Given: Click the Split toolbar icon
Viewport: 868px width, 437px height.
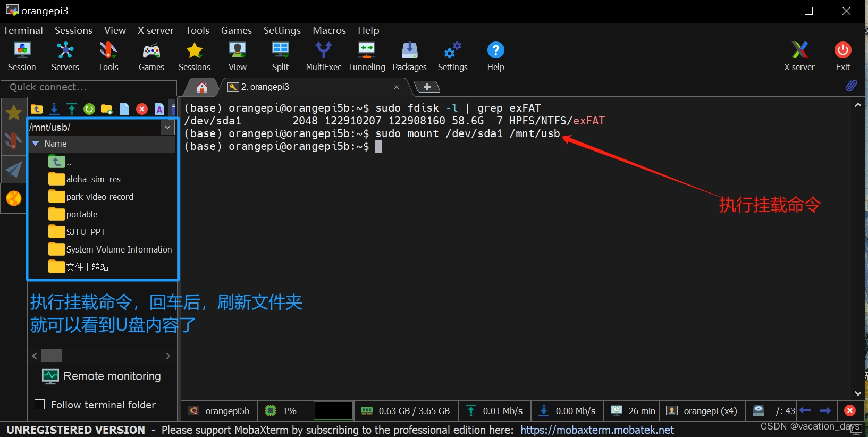Looking at the screenshot, I should (280, 56).
